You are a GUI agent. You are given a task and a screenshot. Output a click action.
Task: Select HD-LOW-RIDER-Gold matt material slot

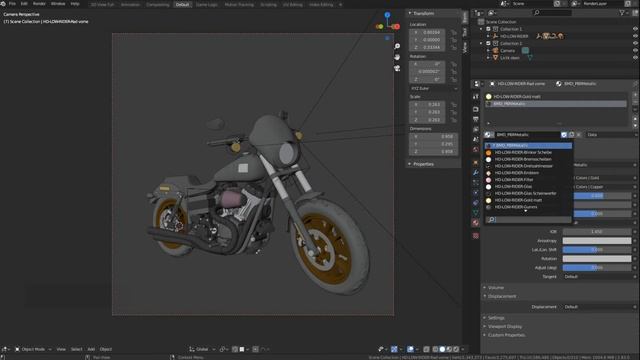556,97
